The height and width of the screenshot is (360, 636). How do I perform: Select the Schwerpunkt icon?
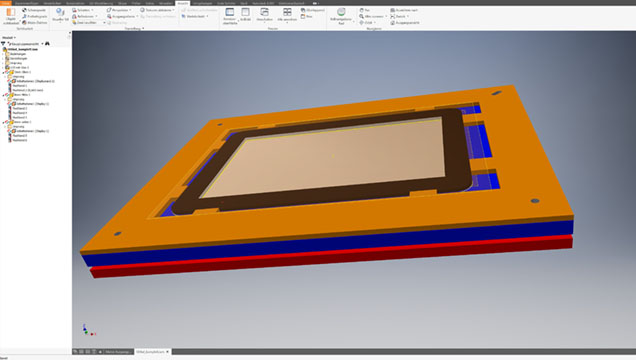(24, 10)
